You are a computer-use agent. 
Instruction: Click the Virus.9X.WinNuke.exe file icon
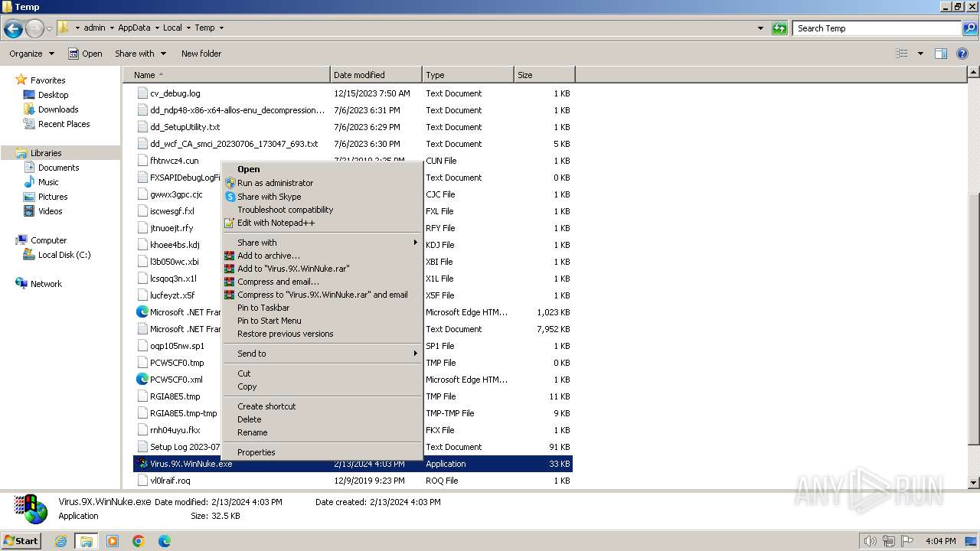point(142,464)
